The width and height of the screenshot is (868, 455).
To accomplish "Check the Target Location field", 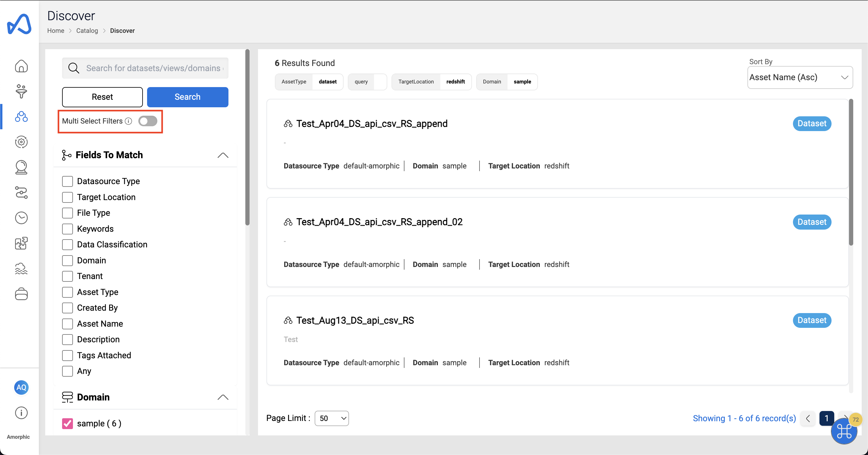I will [68, 197].
